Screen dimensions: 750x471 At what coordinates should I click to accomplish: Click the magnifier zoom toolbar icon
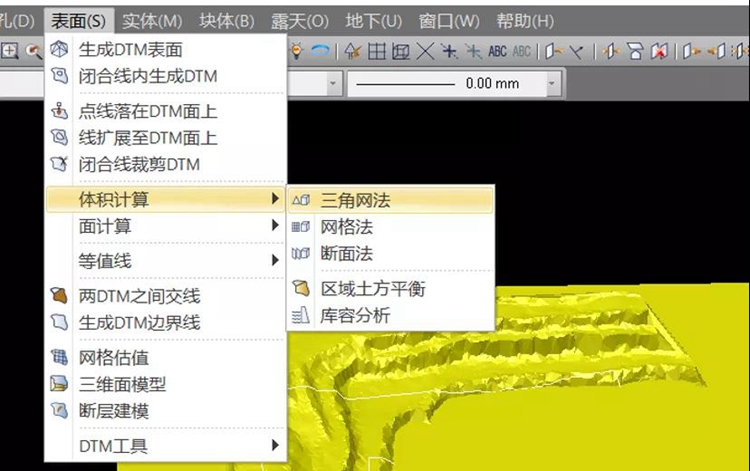point(34,51)
